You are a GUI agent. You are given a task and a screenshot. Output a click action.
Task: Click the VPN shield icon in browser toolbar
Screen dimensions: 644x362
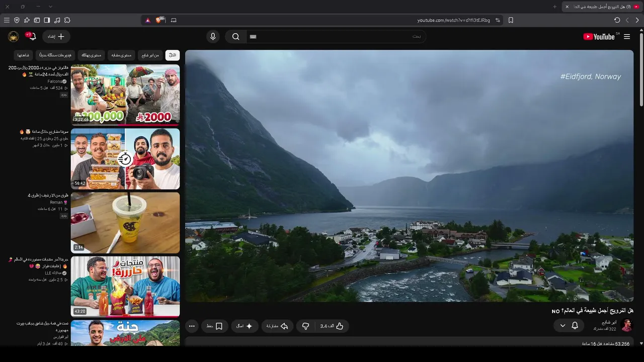click(x=17, y=20)
